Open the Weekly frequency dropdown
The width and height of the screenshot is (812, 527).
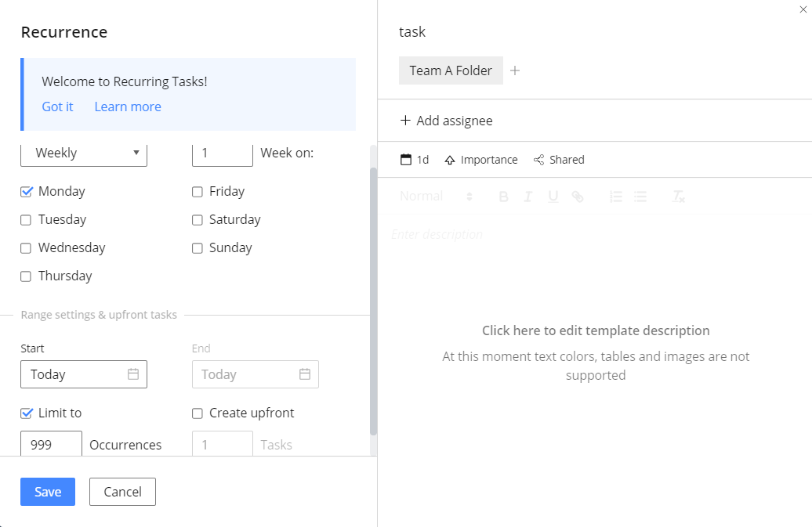84,153
